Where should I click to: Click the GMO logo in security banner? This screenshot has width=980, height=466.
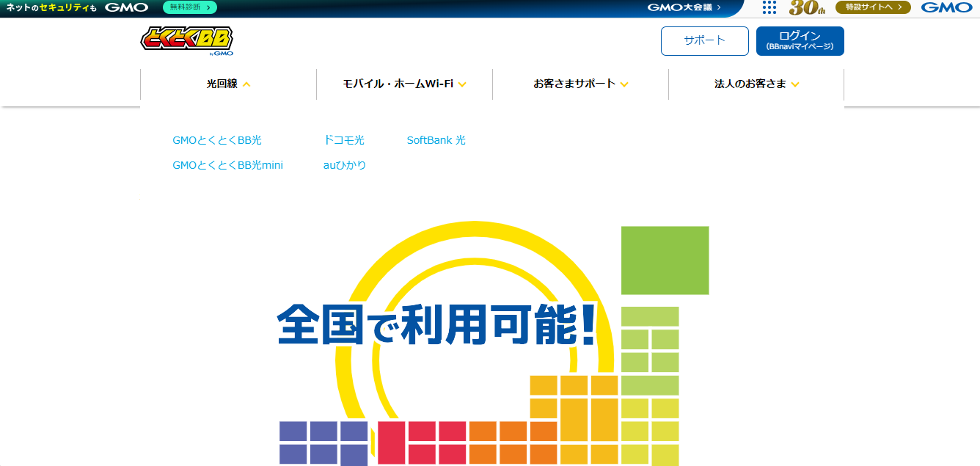pyautogui.click(x=126, y=7)
